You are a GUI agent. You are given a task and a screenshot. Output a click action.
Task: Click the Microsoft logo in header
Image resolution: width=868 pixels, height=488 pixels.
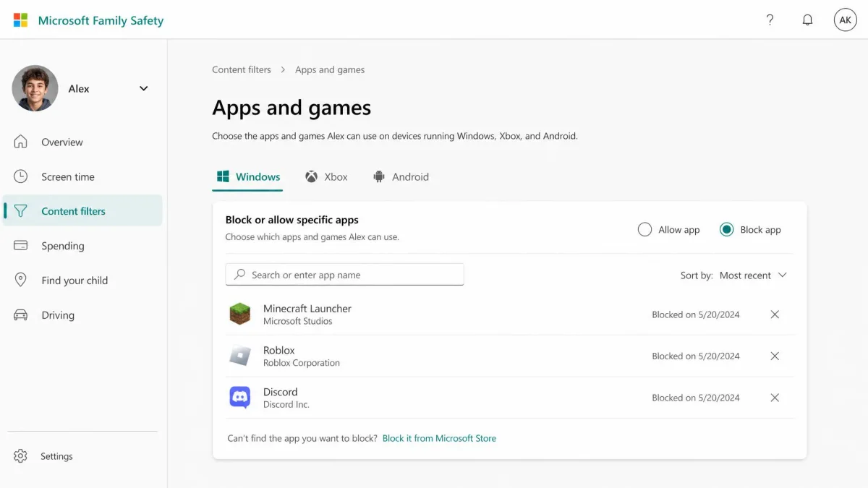[20, 20]
